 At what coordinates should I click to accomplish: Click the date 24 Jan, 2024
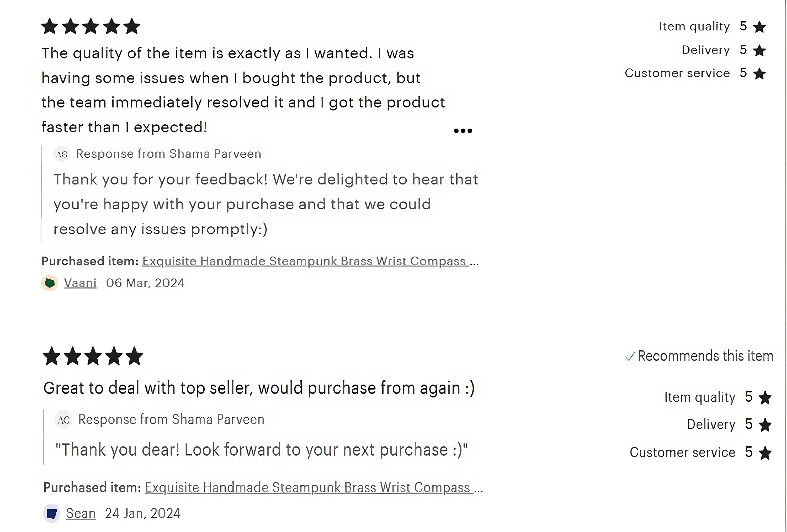pos(142,513)
